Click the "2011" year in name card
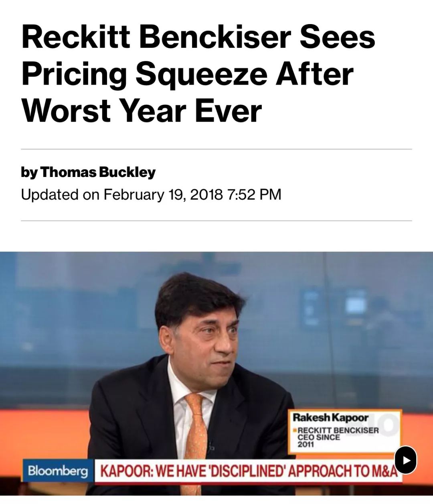This screenshot has height=504, width=433. (x=306, y=445)
